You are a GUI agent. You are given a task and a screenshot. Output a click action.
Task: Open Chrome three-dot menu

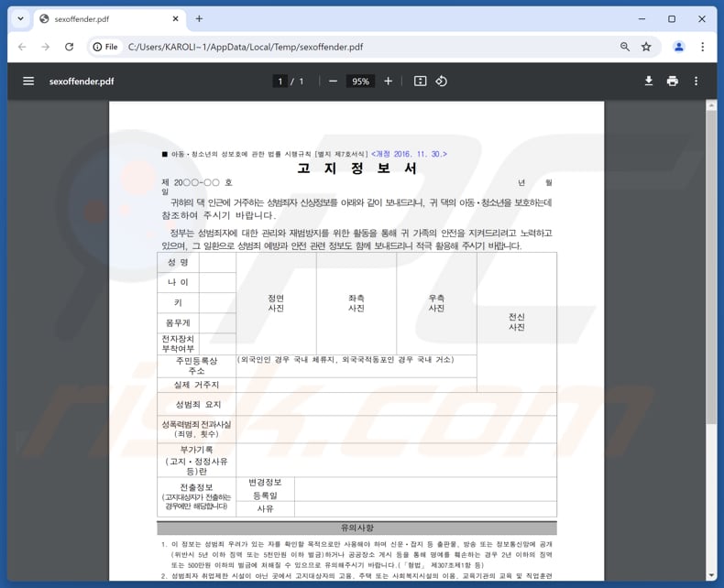[702, 47]
